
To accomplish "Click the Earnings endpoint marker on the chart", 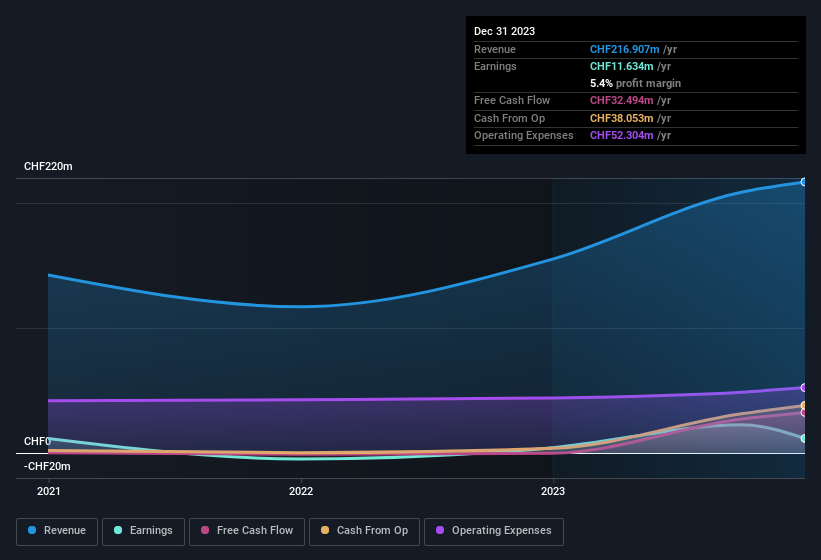I will [803, 439].
